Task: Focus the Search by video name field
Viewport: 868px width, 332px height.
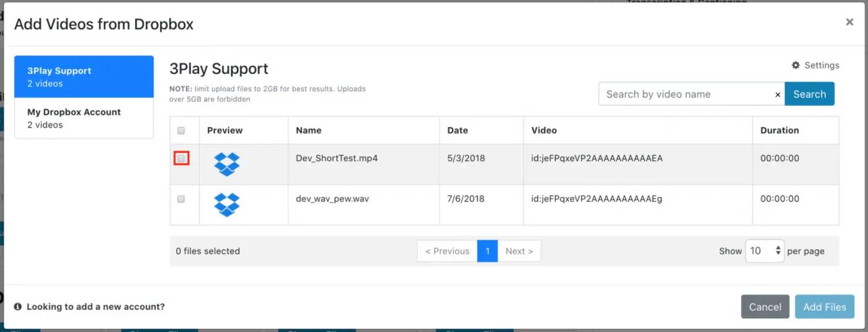Action: pyautogui.click(x=685, y=94)
